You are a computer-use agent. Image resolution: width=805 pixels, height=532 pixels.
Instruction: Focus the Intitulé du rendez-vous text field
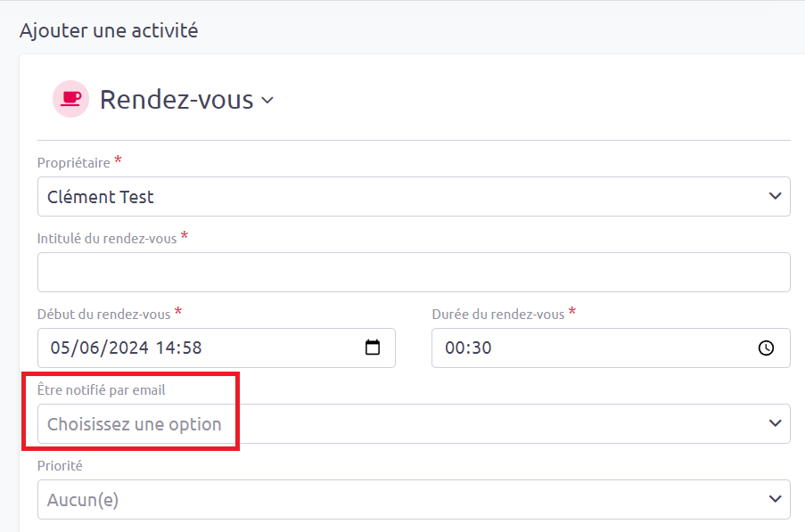[x=414, y=272]
